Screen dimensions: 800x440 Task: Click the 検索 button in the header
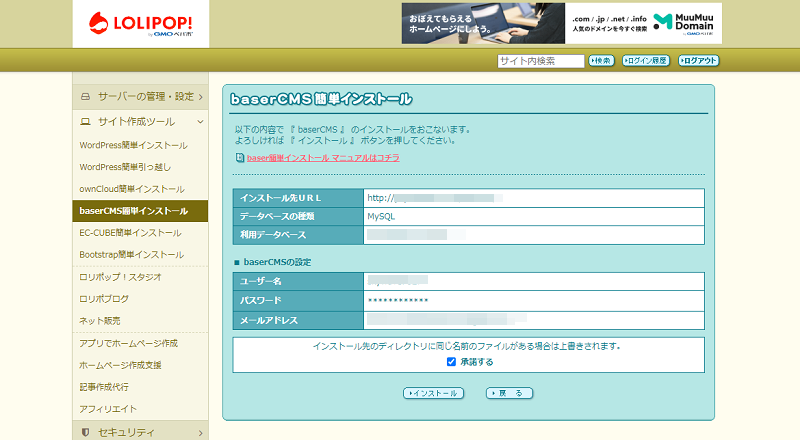click(x=602, y=61)
